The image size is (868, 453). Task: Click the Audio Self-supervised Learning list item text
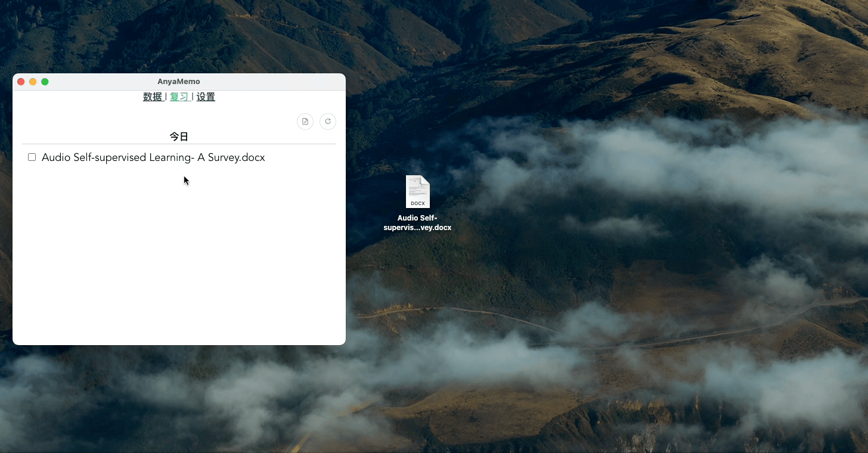153,157
